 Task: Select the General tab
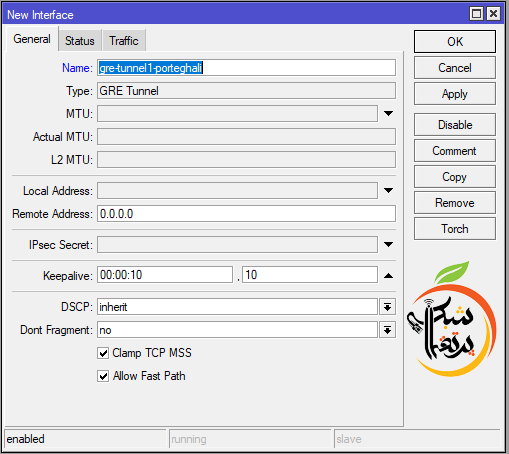coord(32,39)
